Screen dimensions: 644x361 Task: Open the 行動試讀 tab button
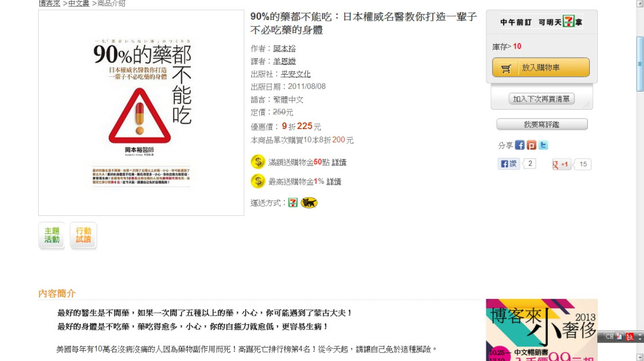coord(84,235)
